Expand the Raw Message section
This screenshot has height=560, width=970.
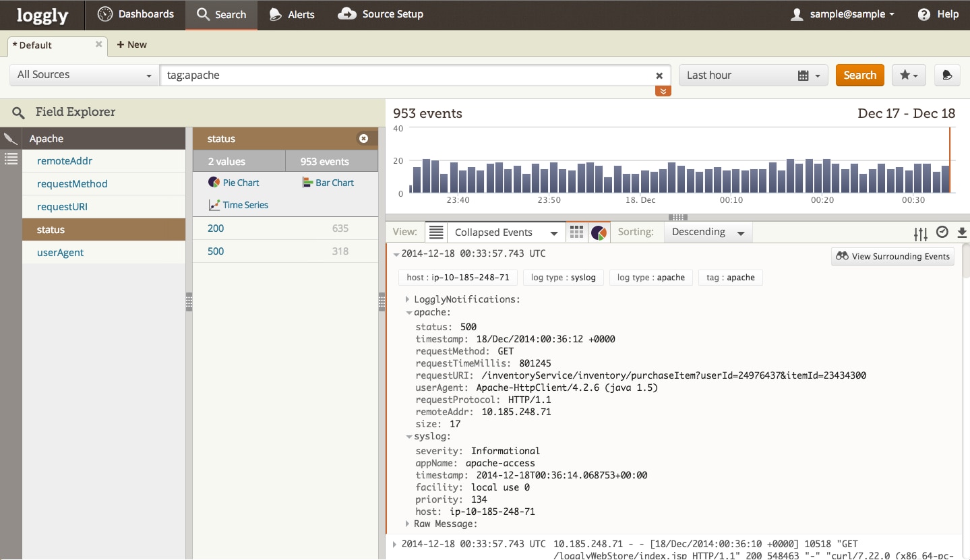point(408,524)
